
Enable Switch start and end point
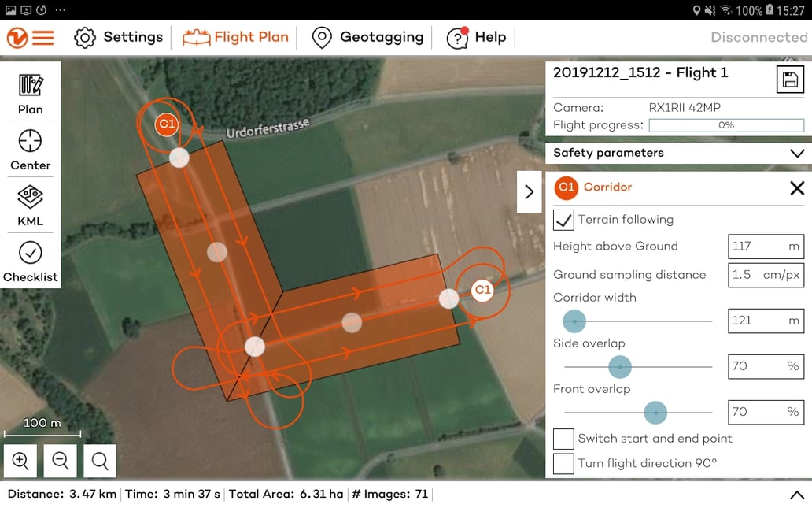563,439
